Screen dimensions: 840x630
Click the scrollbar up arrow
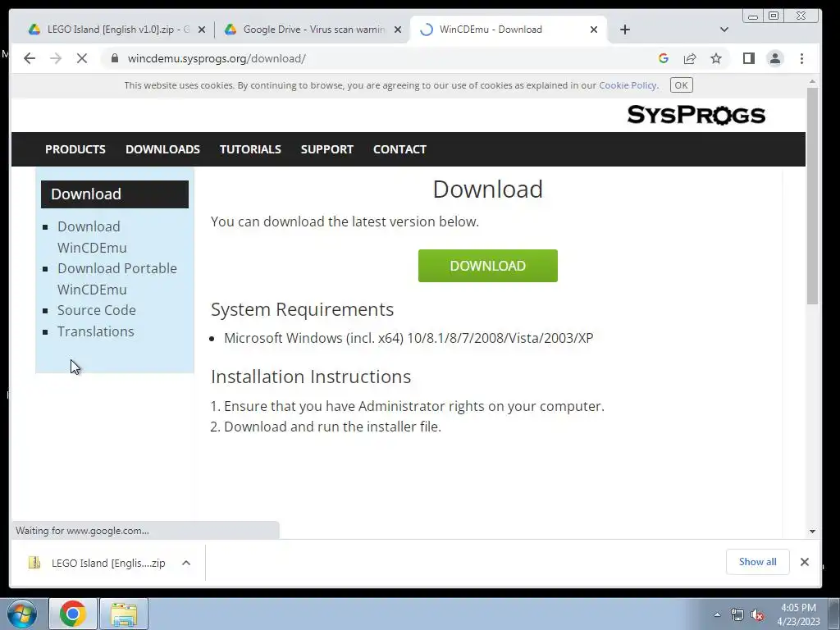click(812, 81)
